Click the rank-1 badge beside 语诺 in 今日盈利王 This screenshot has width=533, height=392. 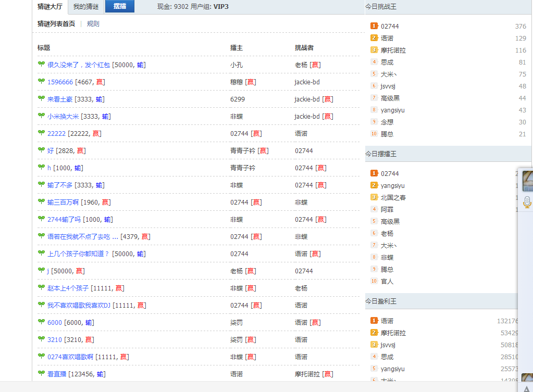click(374, 320)
